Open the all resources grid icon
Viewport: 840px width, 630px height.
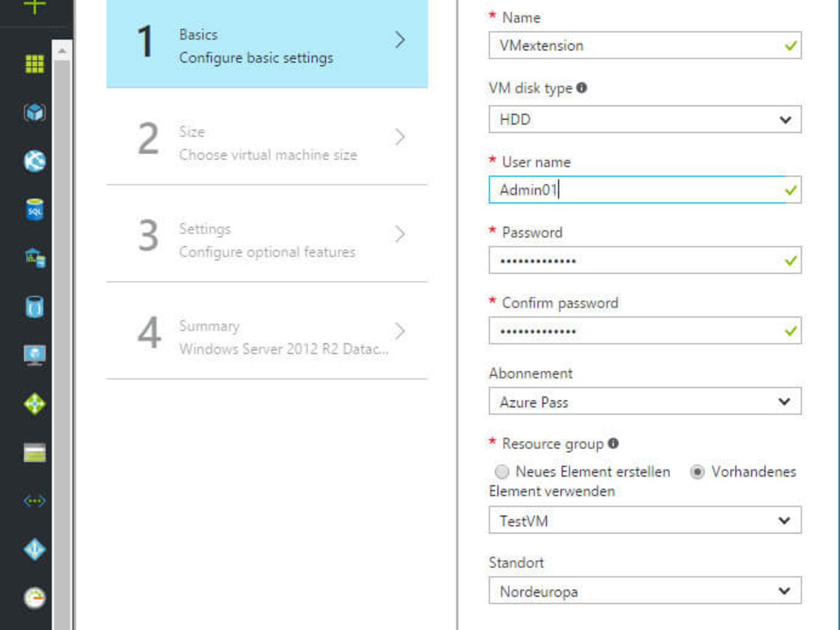(35, 64)
